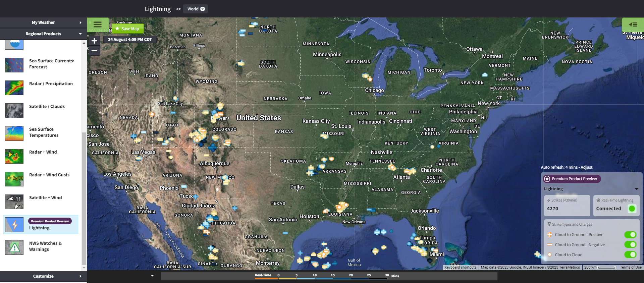Zoom out of the map with minus
Viewport: 644px width, 283px height.
tap(94, 51)
